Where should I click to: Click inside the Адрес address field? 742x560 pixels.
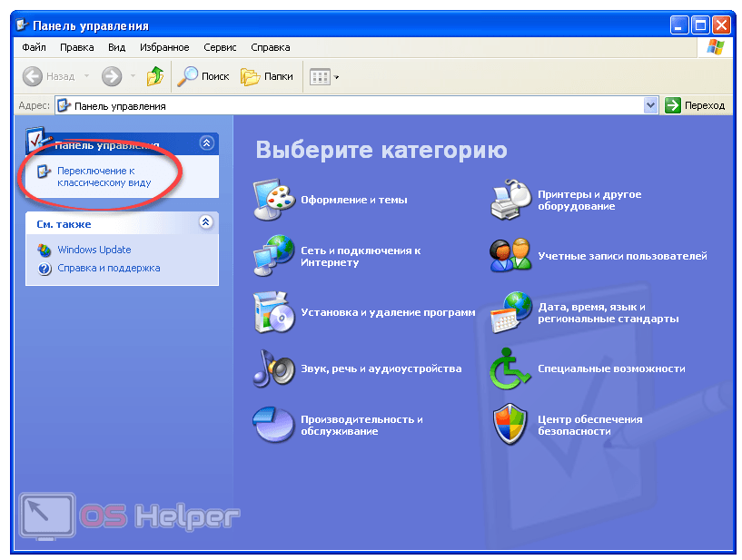354,105
